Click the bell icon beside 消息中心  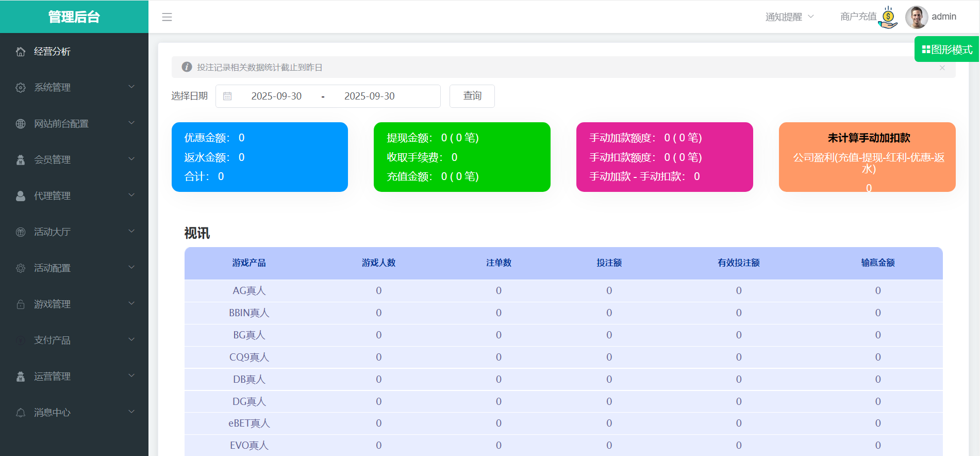coord(21,413)
